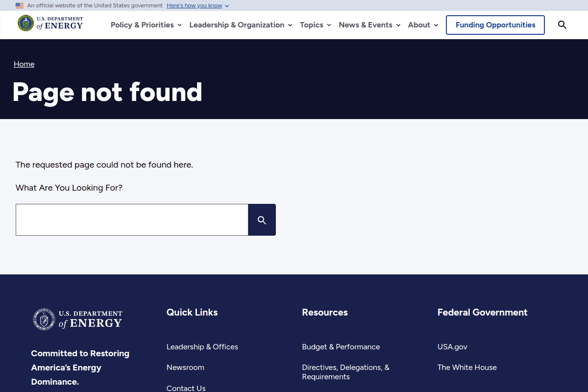Click "Committed to Restoring America's Energy Dominance." text
Screen dimensions: 588x392
click(x=80, y=367)
